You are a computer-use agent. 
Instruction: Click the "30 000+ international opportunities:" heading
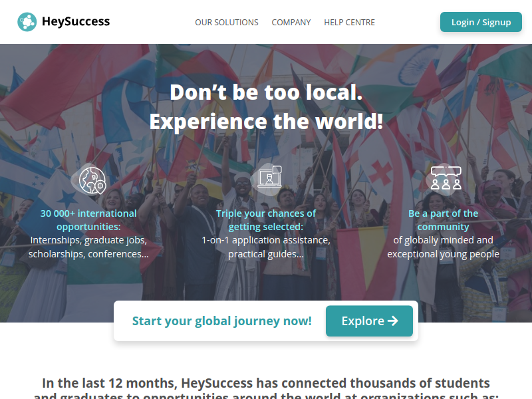tap(88, 220)
